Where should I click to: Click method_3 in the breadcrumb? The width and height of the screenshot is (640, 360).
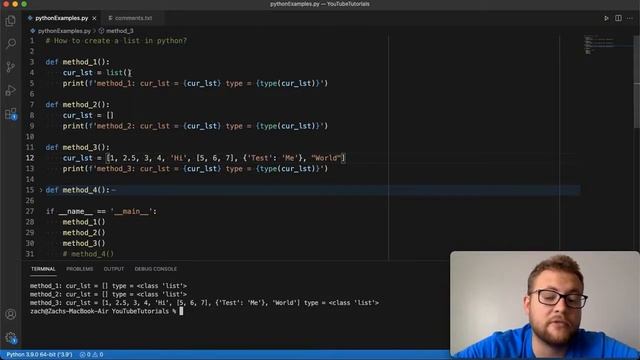tap(119, 31)
